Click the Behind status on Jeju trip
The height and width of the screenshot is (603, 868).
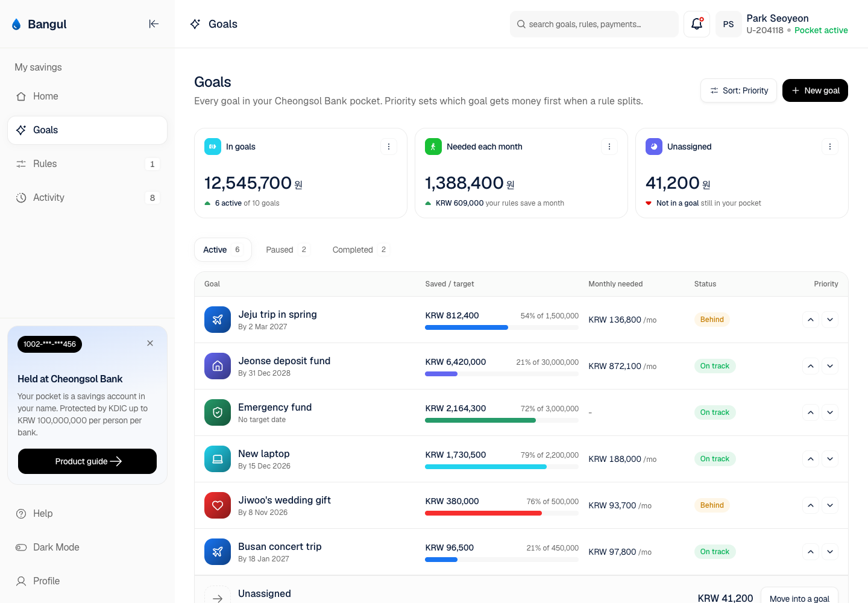pyautogui.click(x=712, y=320)
